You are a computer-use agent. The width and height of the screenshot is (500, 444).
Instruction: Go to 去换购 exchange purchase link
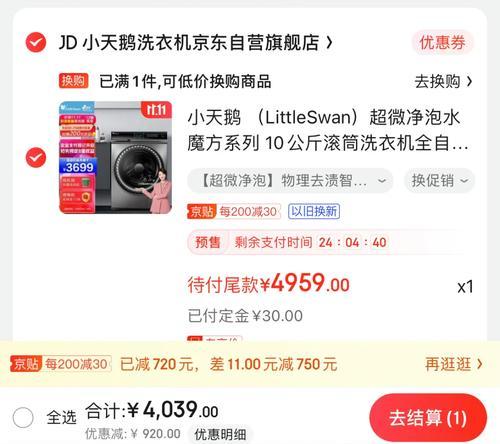tap(443, 81)
